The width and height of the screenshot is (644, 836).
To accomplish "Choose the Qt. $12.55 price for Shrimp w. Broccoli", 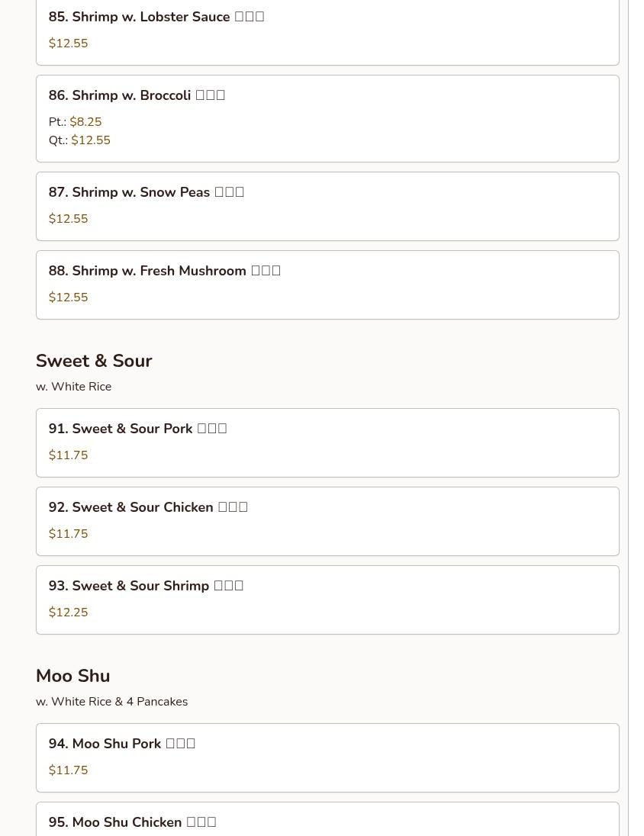I will (90, 140).
